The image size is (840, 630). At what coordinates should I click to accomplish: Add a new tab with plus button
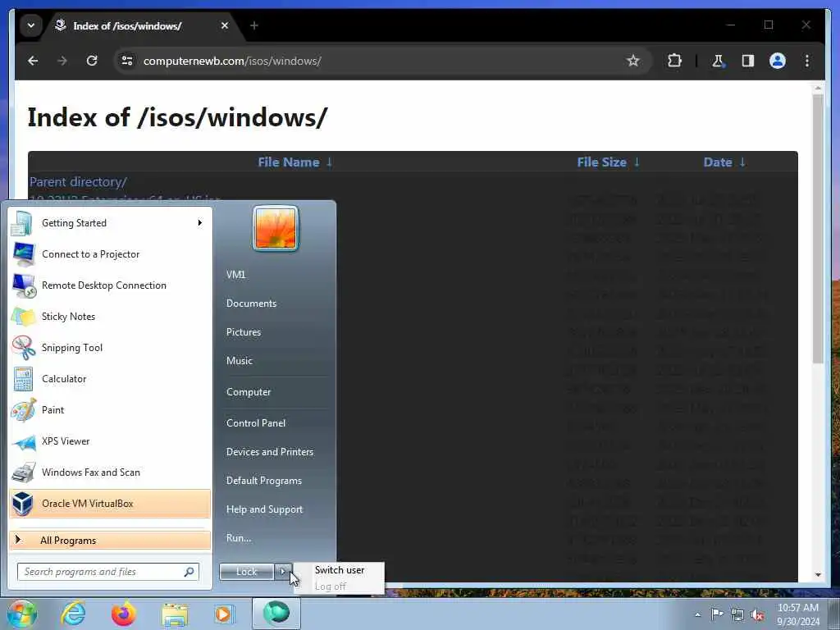point(254,25)
